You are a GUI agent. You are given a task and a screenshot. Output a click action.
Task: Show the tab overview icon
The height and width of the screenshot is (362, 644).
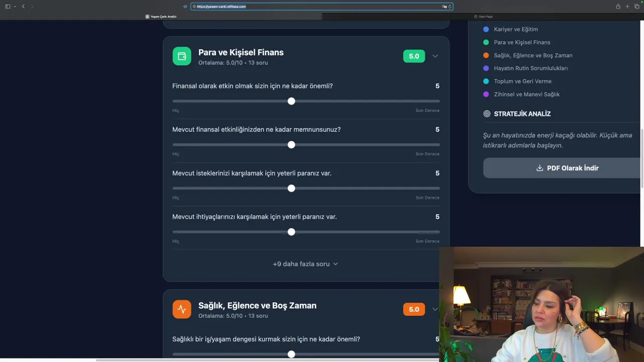(x=637, y=7)
